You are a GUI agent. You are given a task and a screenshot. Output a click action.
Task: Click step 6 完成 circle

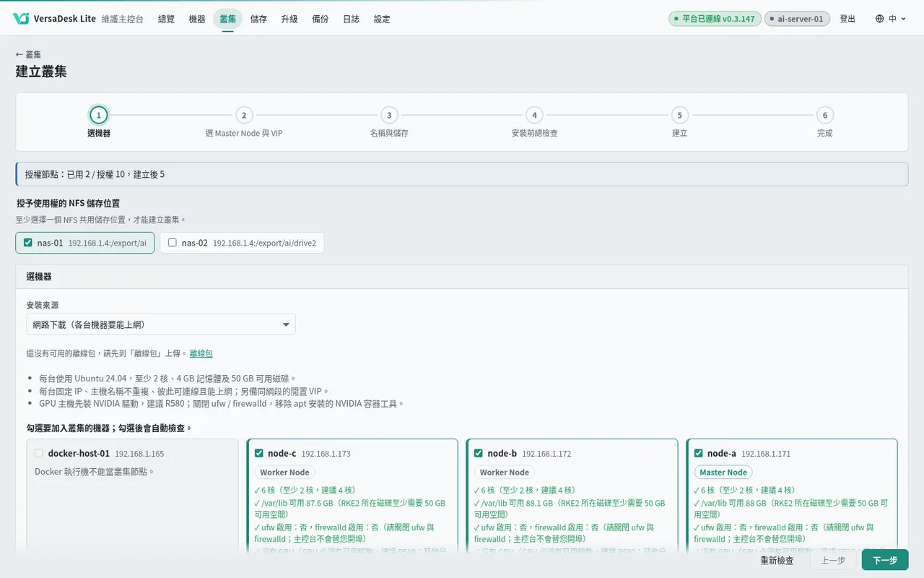pos(825,115)
